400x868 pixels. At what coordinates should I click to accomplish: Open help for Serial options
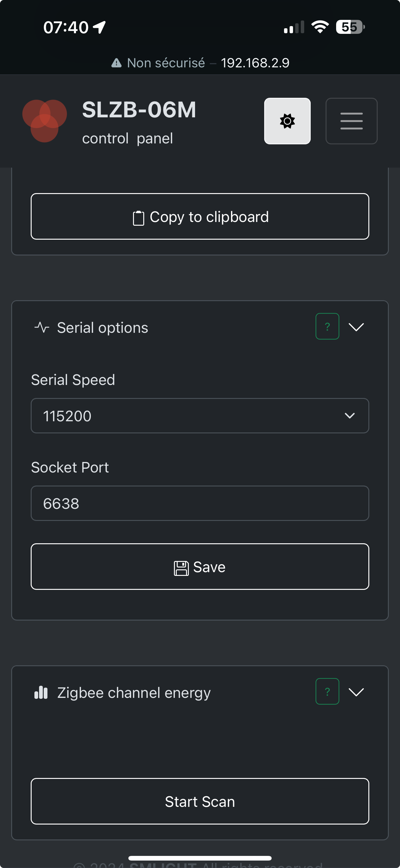pyautogui.click(x=327, y=327)
